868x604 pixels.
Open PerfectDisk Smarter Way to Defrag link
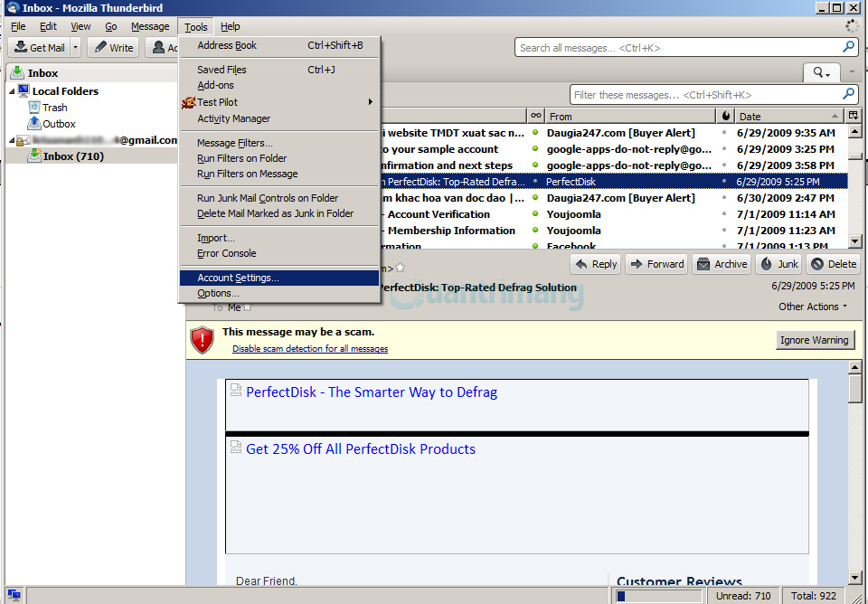pos(372,392)
